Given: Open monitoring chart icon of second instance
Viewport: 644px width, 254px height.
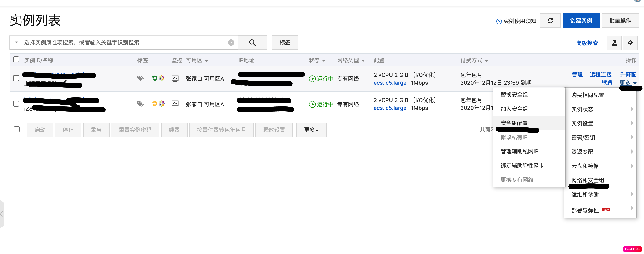Looking at the screenshot, I should click(x=175, y=104).
